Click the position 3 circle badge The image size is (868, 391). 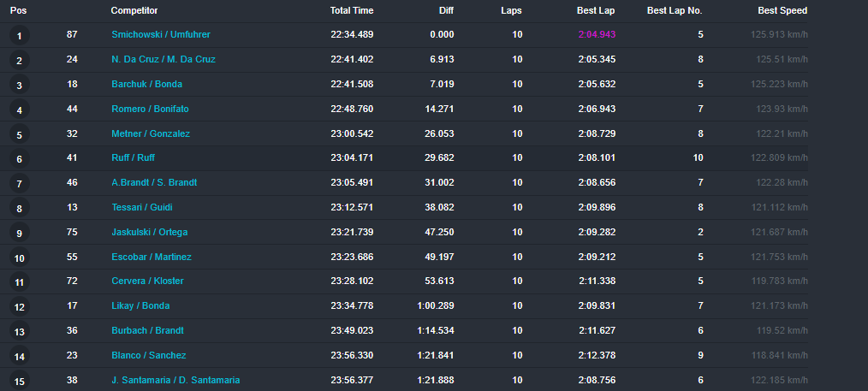pyautogui.click(x=19, y=86)
